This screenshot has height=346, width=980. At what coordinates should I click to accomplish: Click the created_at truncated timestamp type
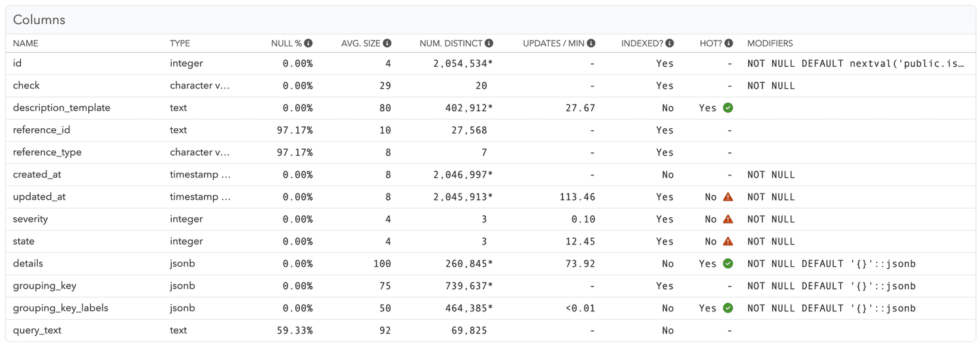point(200,175)
